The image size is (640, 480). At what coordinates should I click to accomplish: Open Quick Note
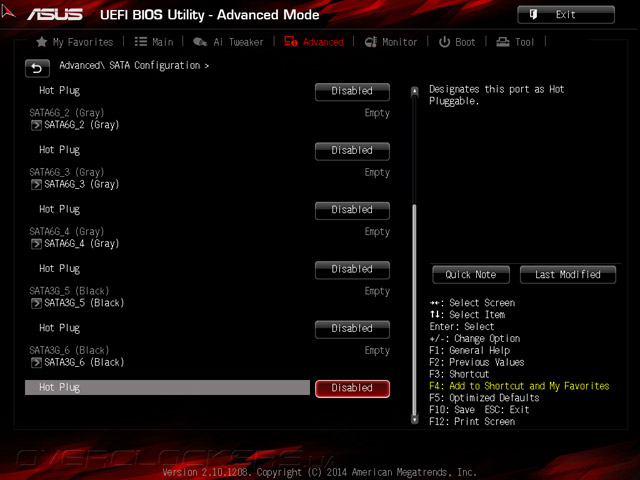tap(471, 275)
